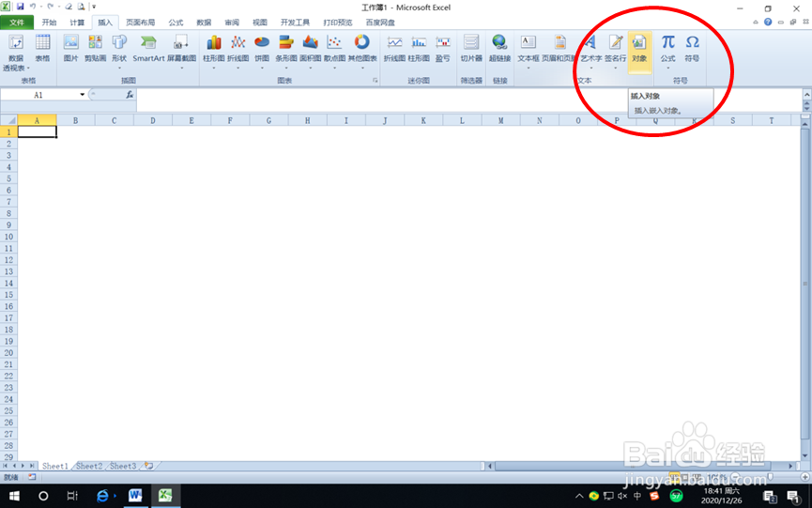Image resolution: width=812 pixels, height=508 pixels.
Task: Insert a line sparkline (迷你图 折线图)
Action: click(x=394, y=49)
